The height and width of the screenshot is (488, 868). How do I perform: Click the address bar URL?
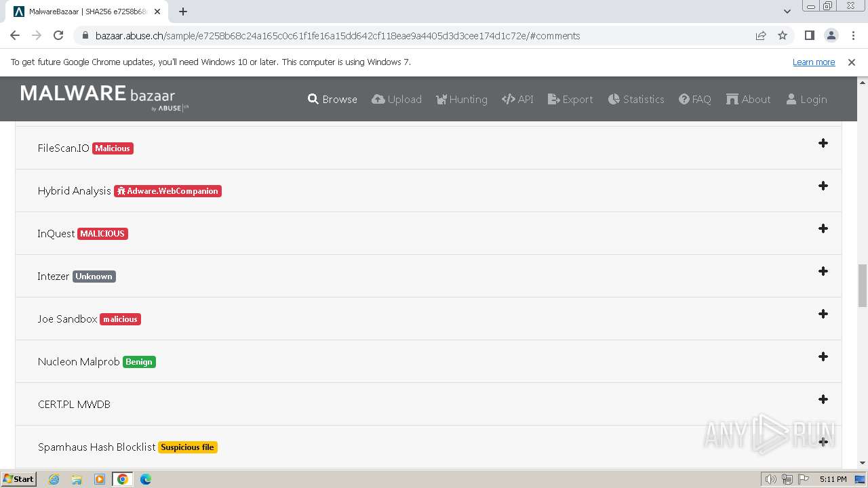tap(338, 36)
